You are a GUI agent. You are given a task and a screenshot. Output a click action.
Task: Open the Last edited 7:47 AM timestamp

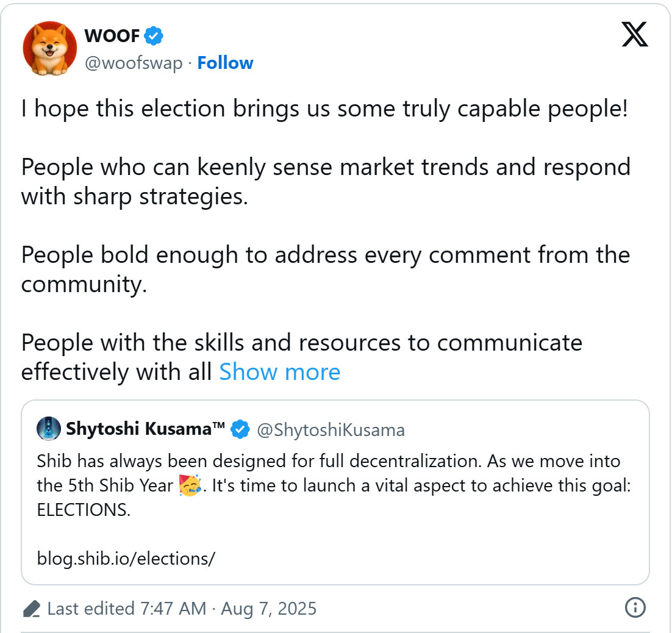182,609
